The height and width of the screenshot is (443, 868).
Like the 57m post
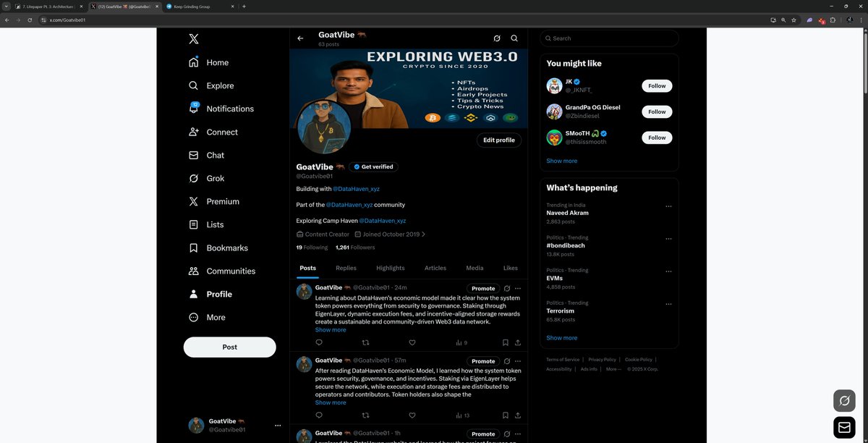pos(412,415)
